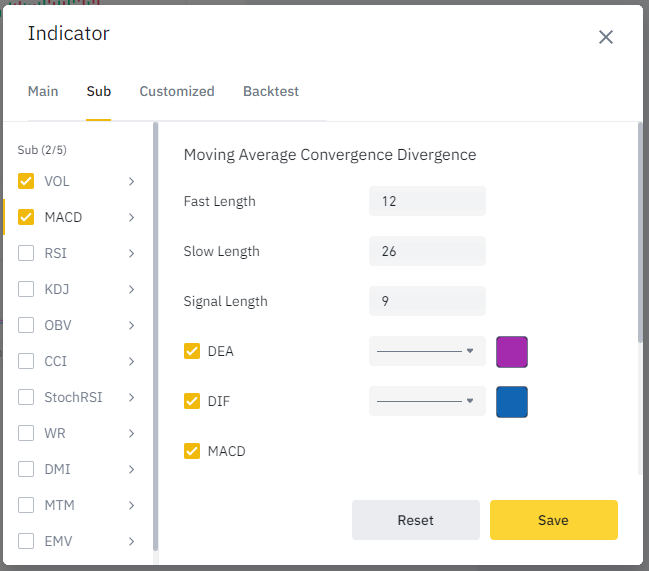Open the DIF line style dropdown
The height and width of the screenshot is (571, 649).
pyautogui.click(x=427, y=401)
